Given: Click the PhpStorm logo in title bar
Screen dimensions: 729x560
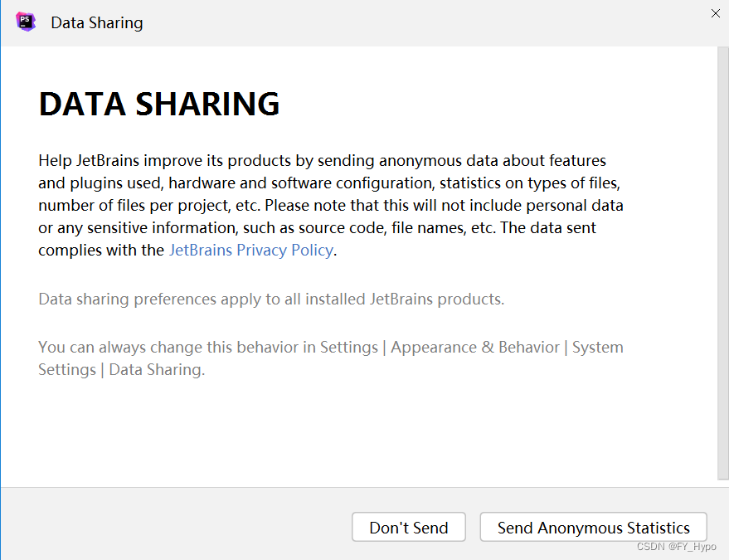Looking at the screenshot, I should coord(26,22).
